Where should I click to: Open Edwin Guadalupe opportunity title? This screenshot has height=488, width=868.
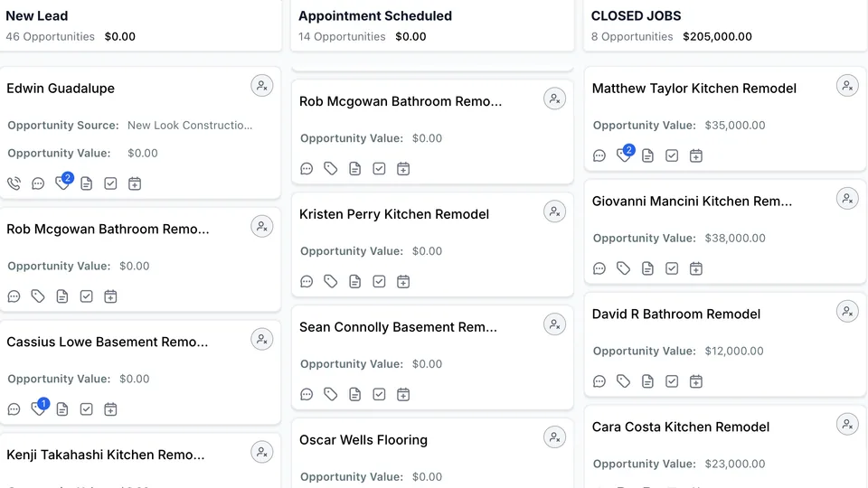61,88
